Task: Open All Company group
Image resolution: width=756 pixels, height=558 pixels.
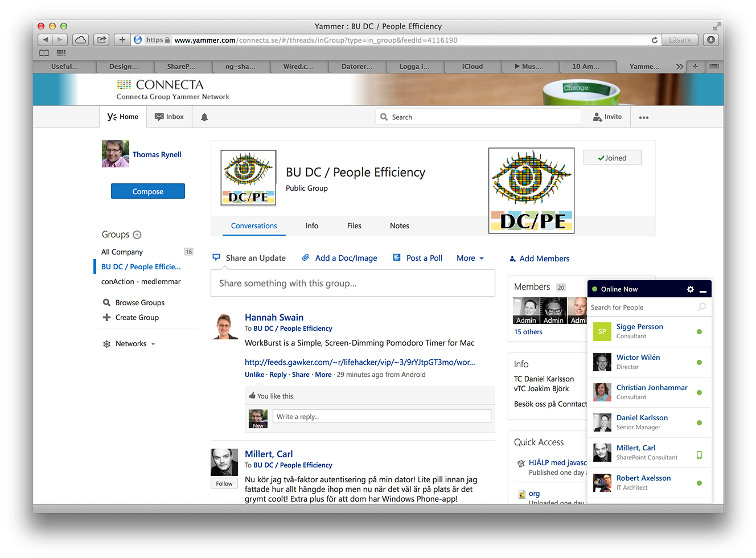Action: tap(122, 252)
